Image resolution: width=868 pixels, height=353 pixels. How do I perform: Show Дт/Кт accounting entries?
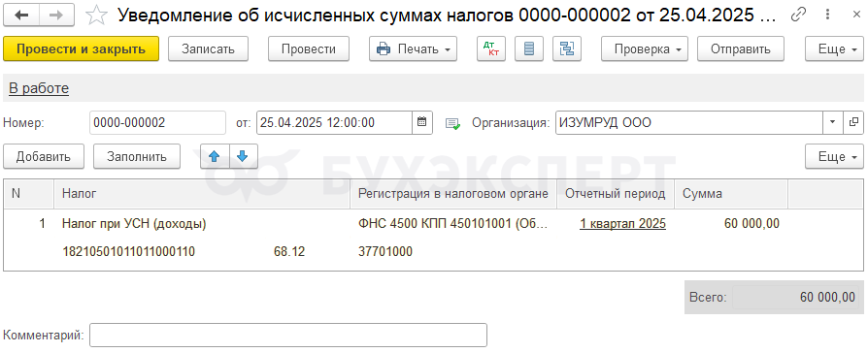point(491,48)
